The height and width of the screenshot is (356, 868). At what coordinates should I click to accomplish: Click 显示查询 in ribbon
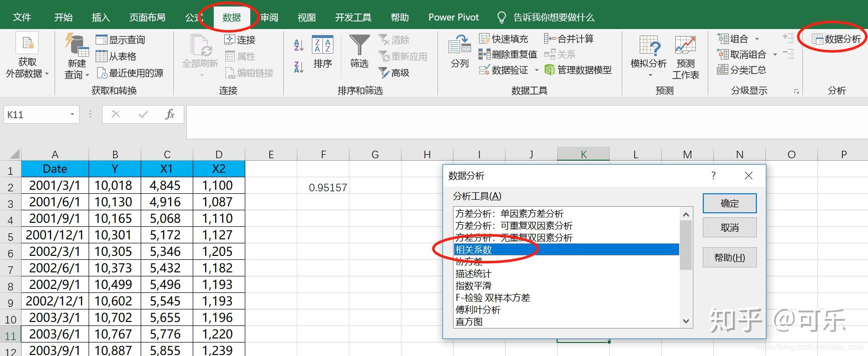(120, 40)
